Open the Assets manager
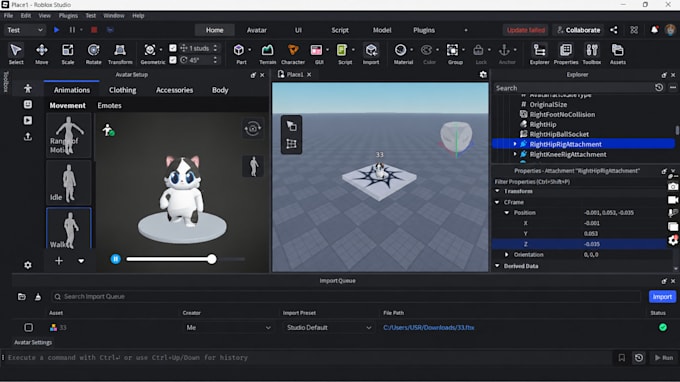The height and width of the screenshot is (382, 680). 618,54
